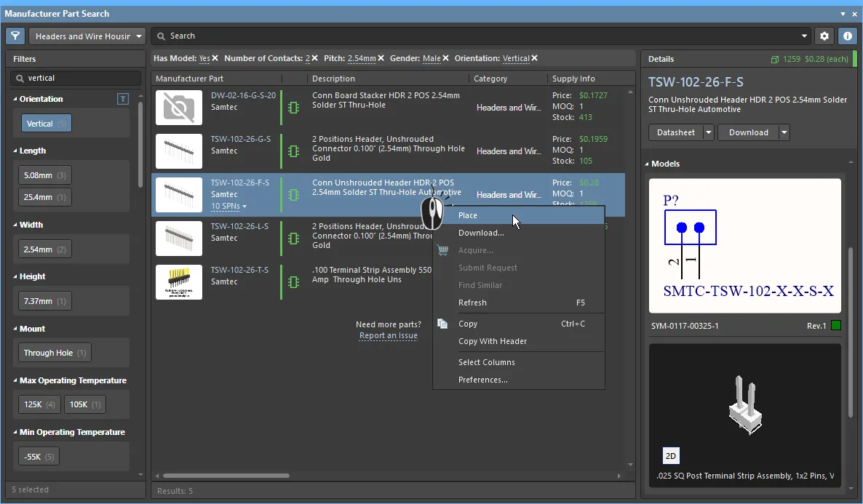Screen dimensions: 863x504
Task: Remove the Gender Male filter
Action: [x=446, y=57]
